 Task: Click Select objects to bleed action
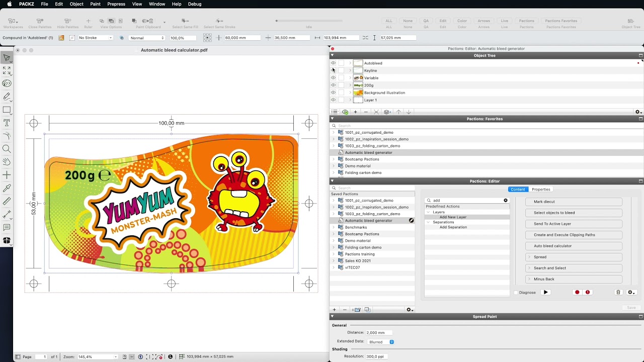click(574, 213)
